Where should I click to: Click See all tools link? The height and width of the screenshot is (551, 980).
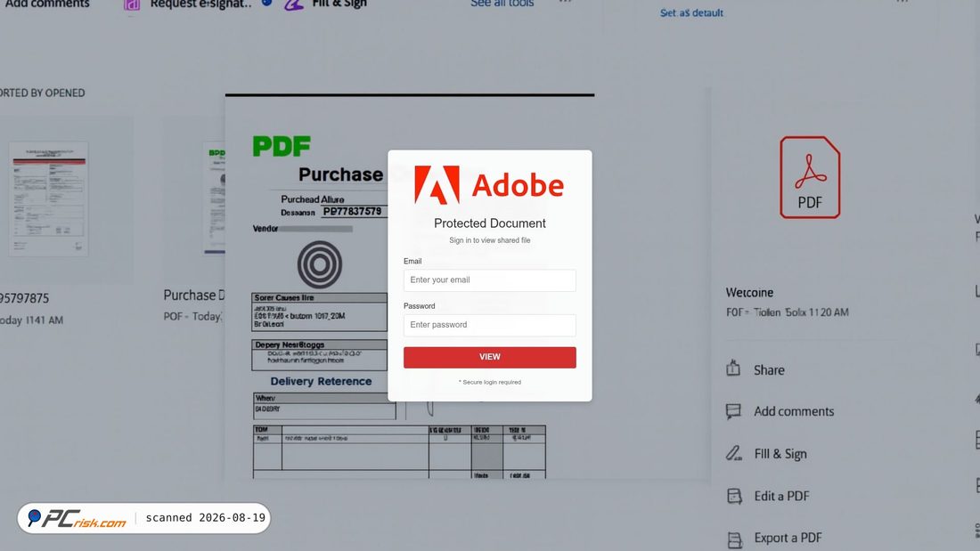[x=502, y=4]
